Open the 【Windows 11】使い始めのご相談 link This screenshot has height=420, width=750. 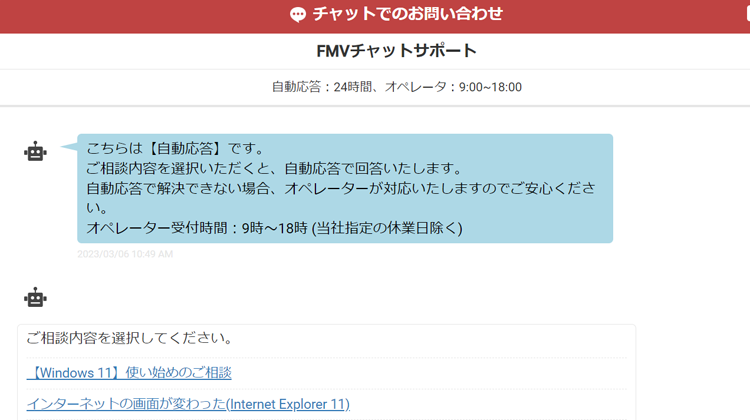point(129,373)
